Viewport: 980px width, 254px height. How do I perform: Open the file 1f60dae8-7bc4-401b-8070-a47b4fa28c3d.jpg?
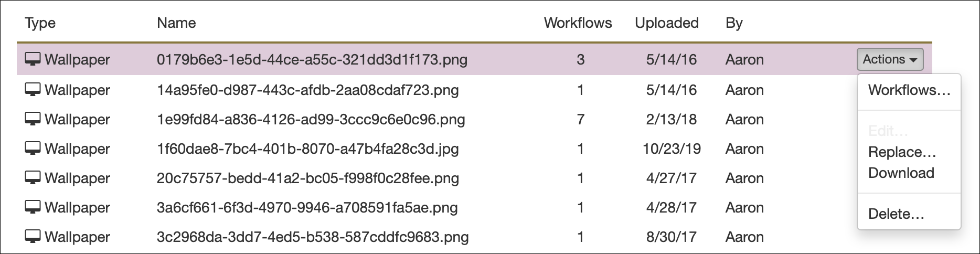pyautogui.click(x=308, y=149)
